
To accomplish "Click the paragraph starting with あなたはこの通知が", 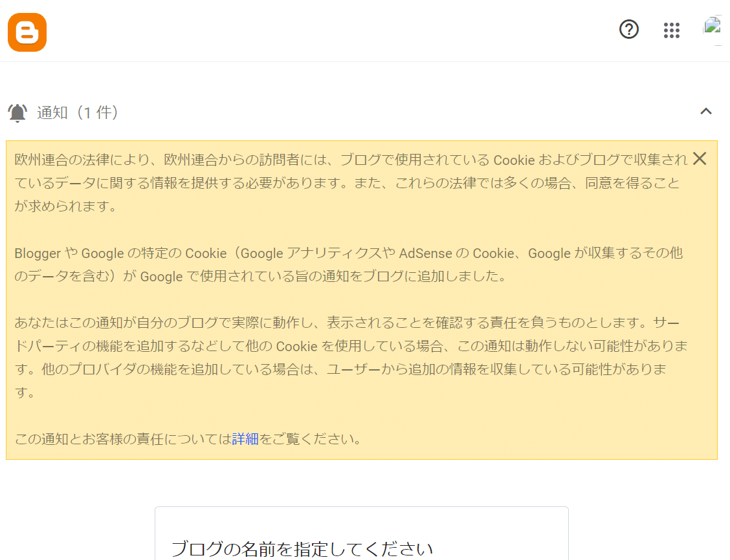I will 351,357.
